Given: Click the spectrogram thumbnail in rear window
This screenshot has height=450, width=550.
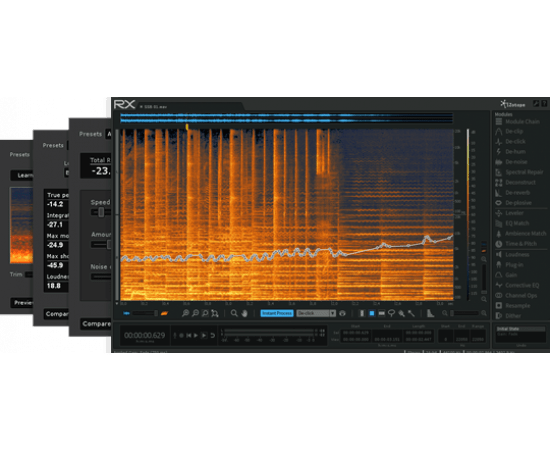Looking at the screenshot, I should point(21,225).
